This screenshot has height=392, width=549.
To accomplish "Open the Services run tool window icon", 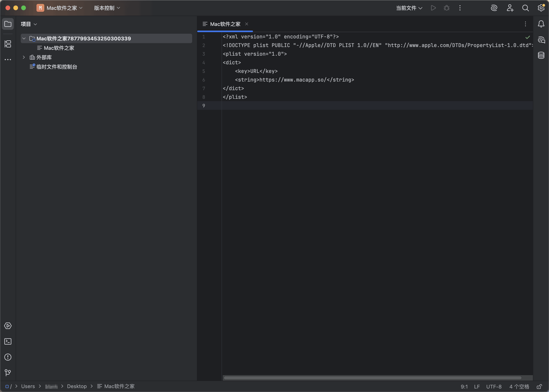I will [8, 326].
